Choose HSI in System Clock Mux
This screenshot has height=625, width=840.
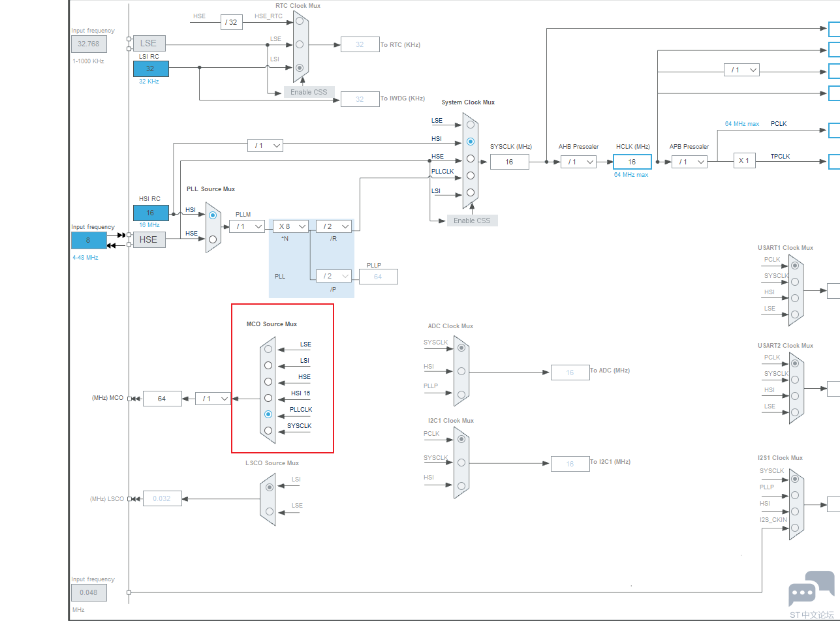click(471, 142)
